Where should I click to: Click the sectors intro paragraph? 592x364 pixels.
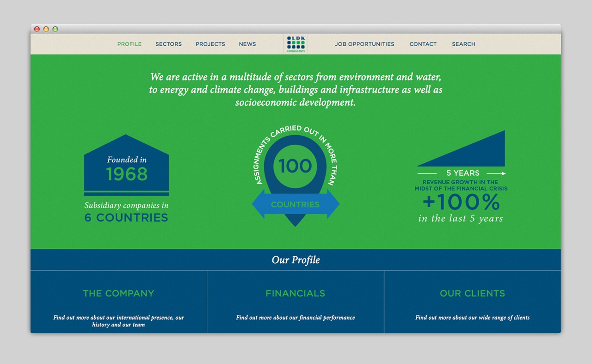[x=296, y=89]
